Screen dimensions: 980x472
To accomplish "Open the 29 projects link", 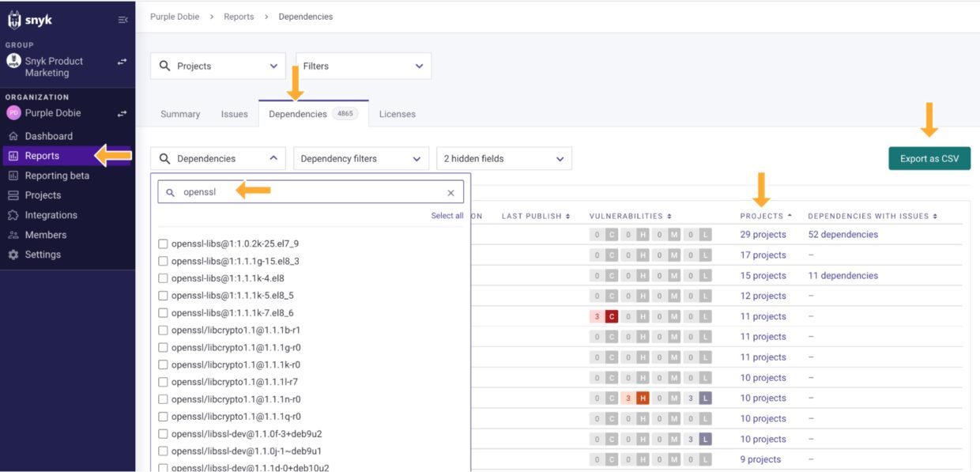I will [x=763, y=235].
